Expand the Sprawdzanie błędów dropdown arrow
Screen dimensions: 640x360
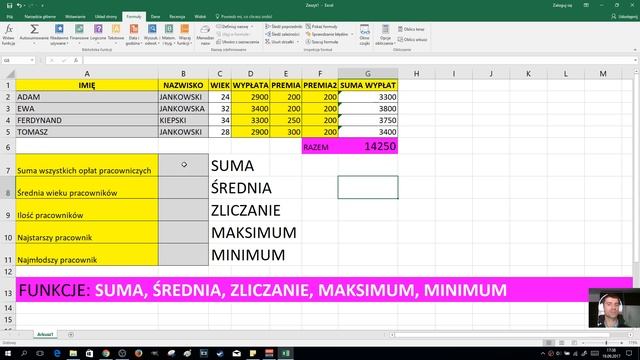(x=352, y=34)
